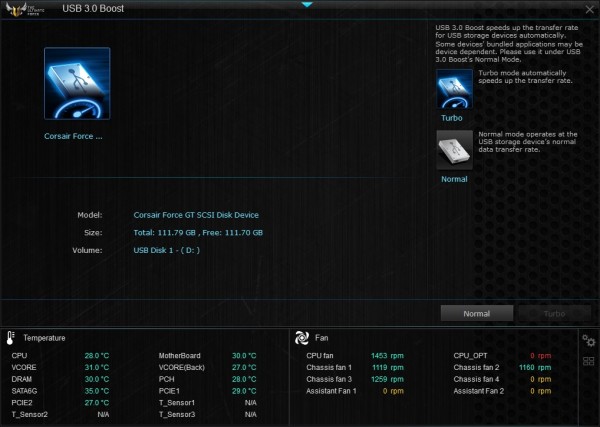Select the Turbo label under icon
The height and width of the screenshot is (427, 600).
452,118
